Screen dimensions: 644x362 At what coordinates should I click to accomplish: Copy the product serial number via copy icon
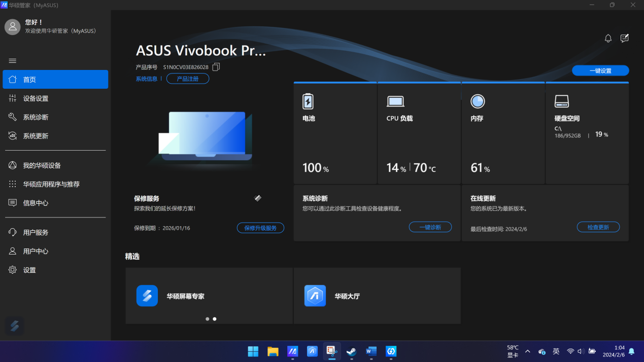pos(216,66)
